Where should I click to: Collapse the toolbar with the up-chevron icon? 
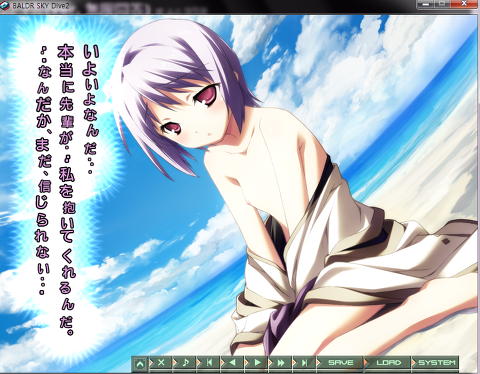pos(140,363)
